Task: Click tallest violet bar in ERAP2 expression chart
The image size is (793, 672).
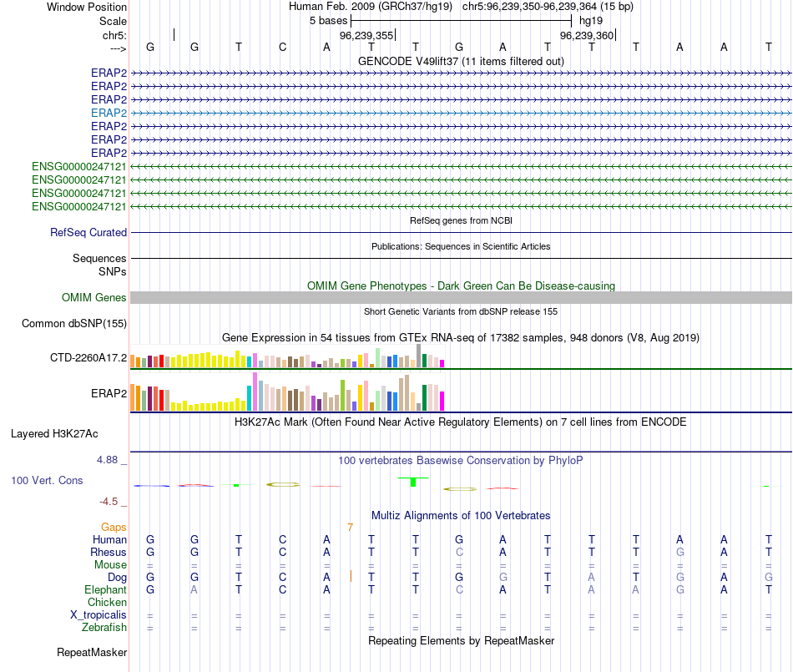Action: click(255, 392)
